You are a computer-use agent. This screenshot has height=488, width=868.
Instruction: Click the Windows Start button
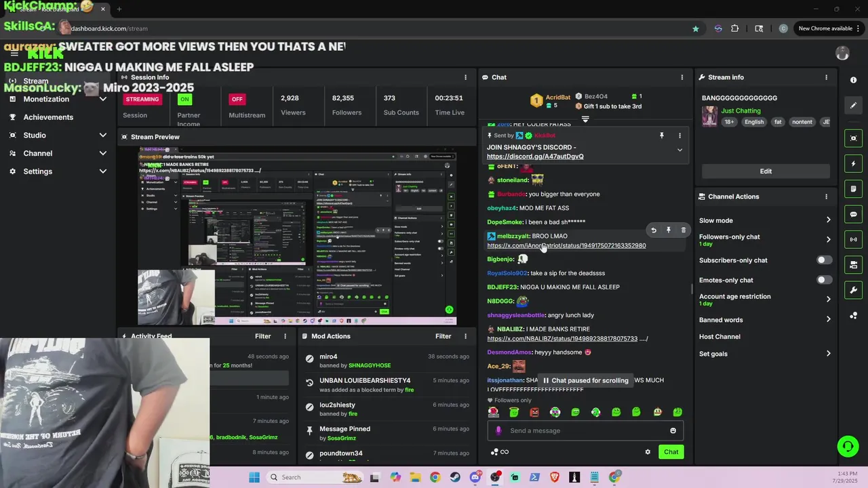pos(254,477)
